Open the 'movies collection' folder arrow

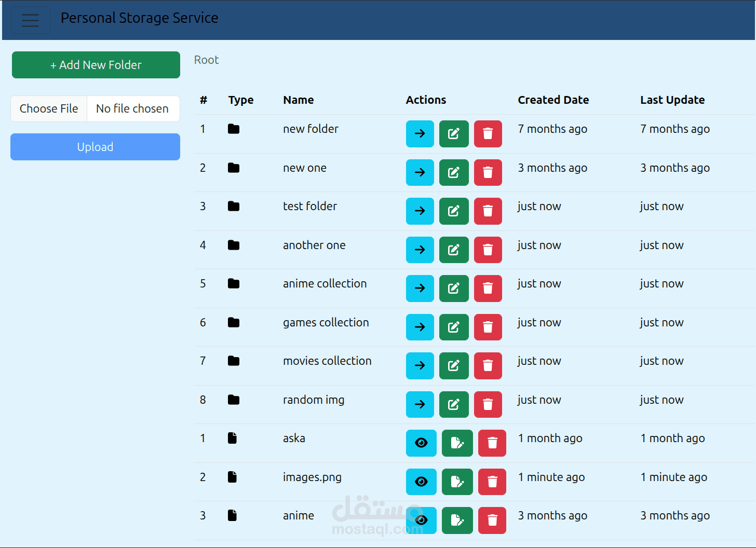pos(420,366)
